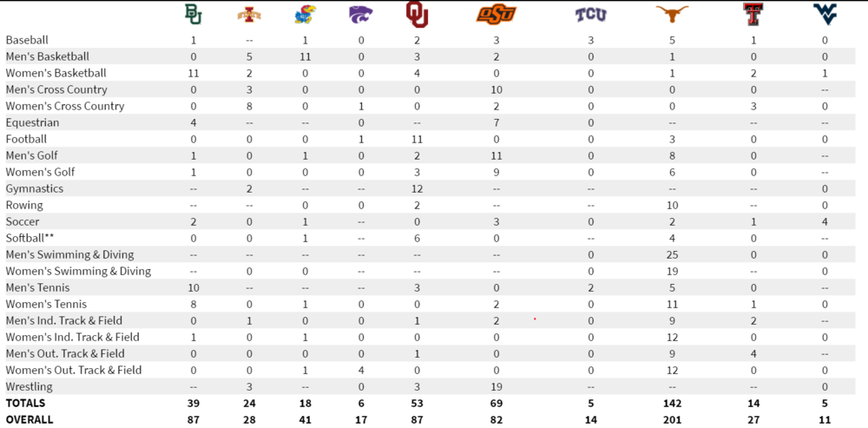Click Texas's 142 totals value

coord(670,403)
